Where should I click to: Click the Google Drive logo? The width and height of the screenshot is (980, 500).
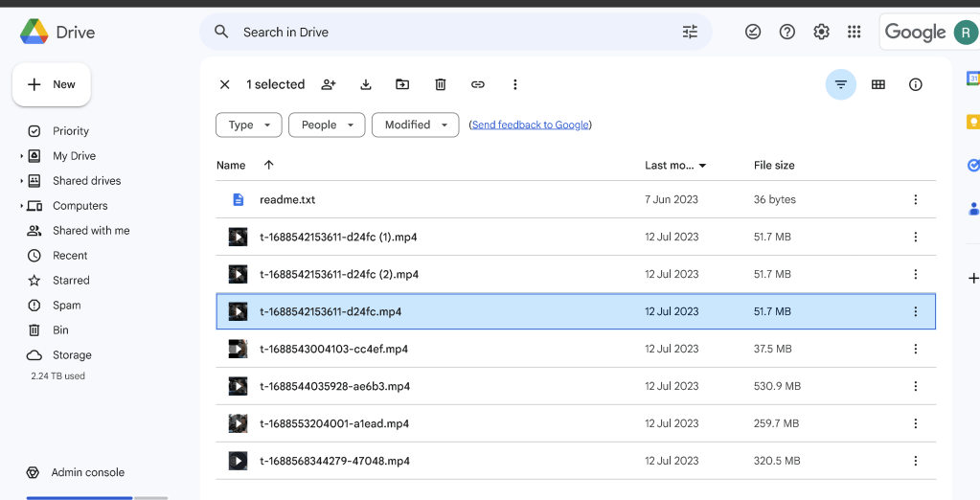pyautogui.click(x=34, y=32)
